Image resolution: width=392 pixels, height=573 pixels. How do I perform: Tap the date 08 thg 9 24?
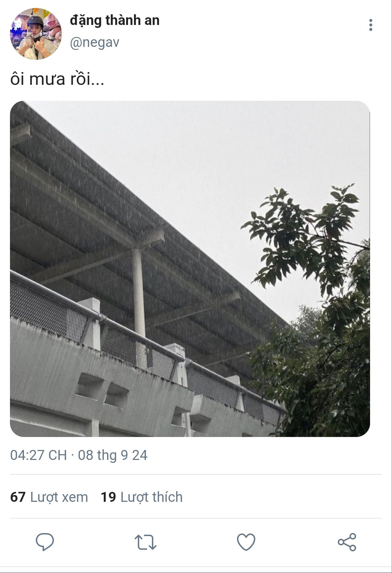(113, 455)
